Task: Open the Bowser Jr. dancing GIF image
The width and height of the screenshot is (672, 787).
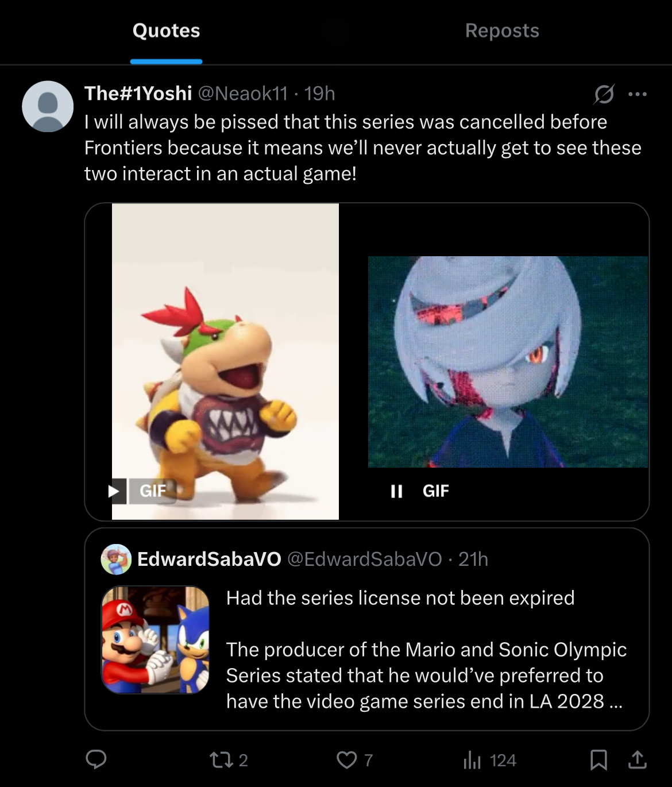Action: point(225,361)
